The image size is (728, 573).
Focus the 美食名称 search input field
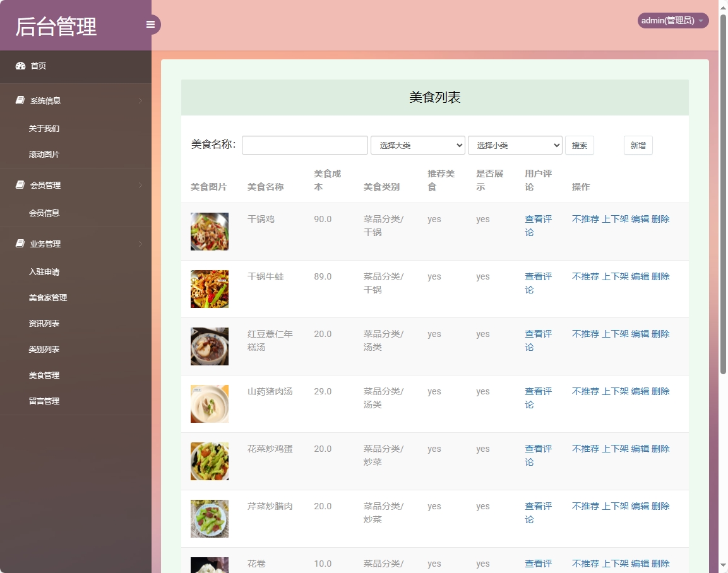tap(304, 145)
